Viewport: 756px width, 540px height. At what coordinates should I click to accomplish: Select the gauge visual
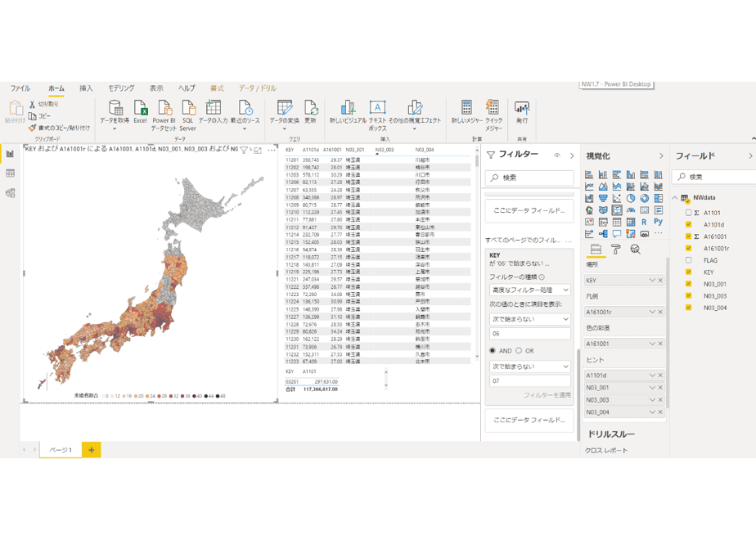[x=631, y=209]
